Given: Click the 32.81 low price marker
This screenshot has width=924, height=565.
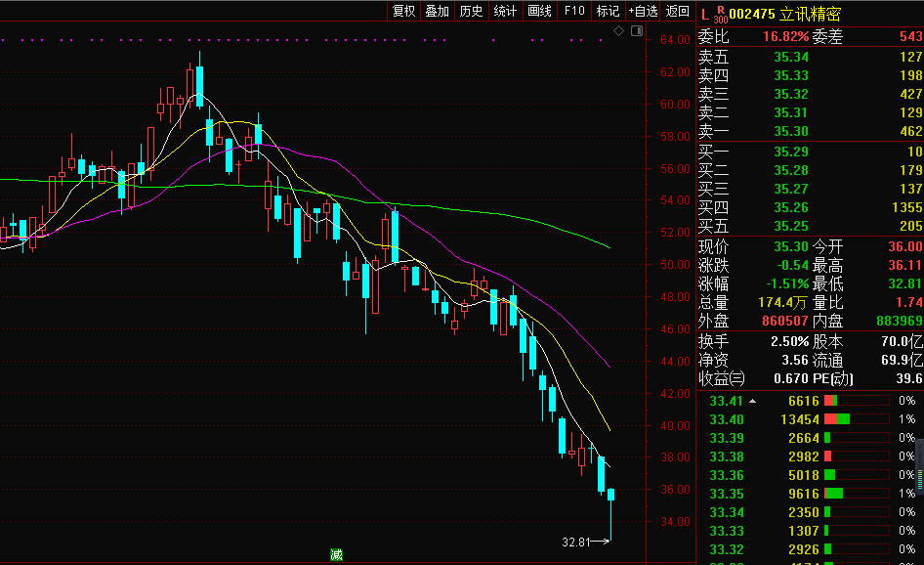Looking at the screenshot, I should (x=576, y=542).
